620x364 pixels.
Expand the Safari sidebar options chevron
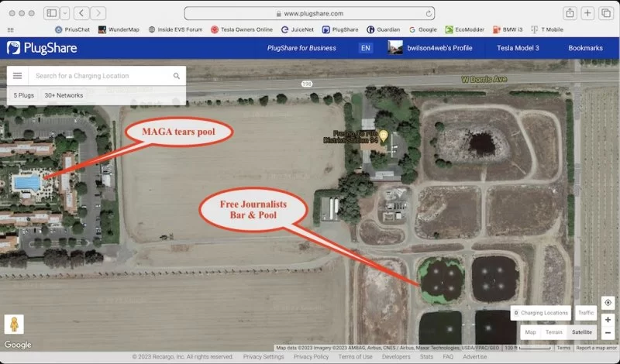[64, 13]
